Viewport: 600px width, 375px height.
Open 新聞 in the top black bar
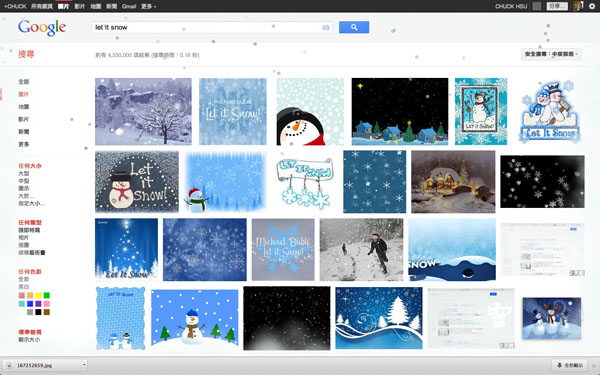point(111,6)
